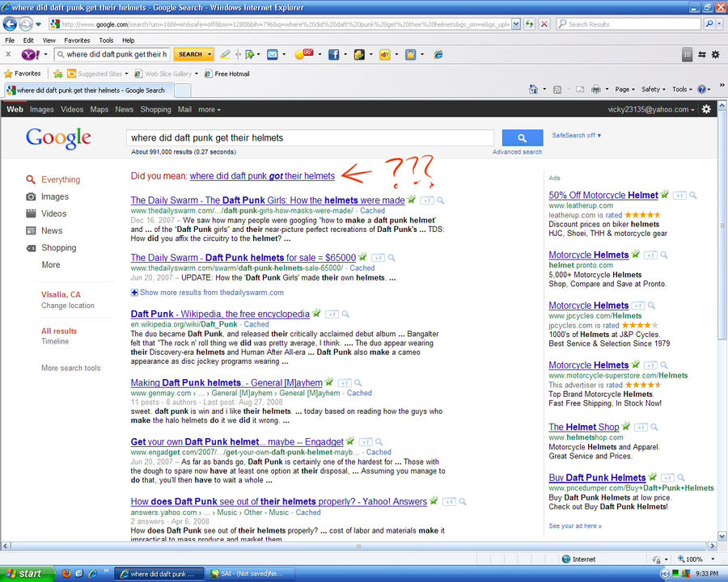Click the Yahoo! toolbar logo
This screenshot has width=728, height=582.
(30, 55)
